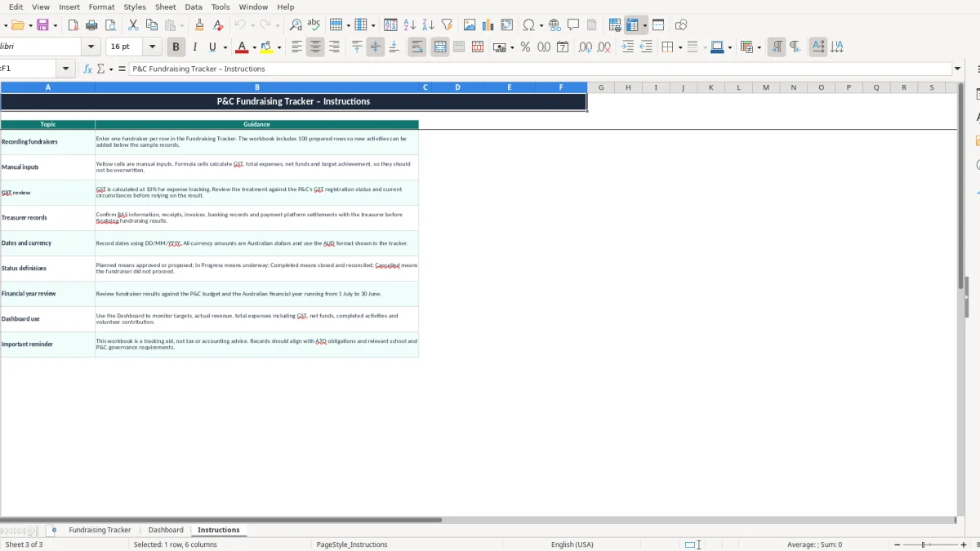Toggle Freeze Rows and Columns

[632, 25]
